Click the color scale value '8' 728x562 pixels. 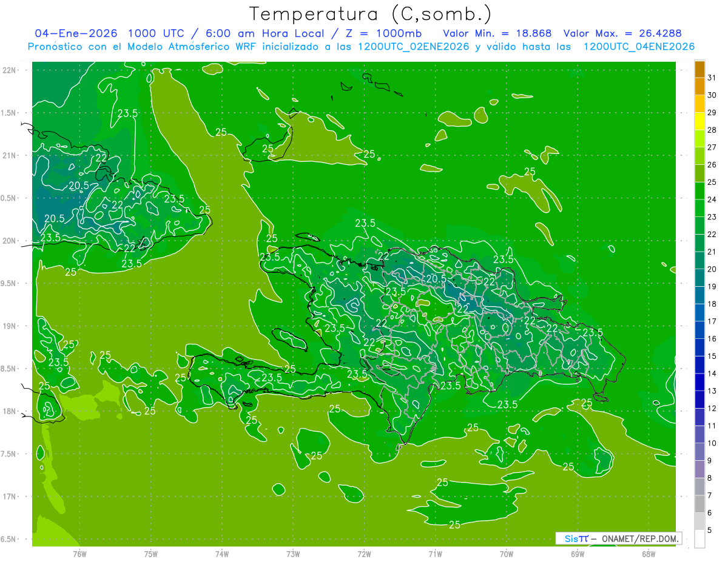710,478
